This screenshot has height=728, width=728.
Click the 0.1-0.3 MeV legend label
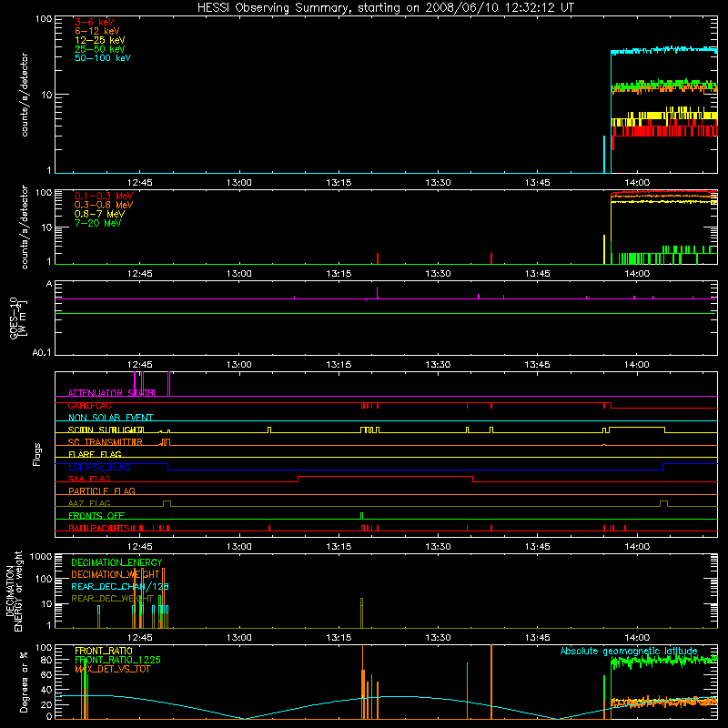pyautogui.click(x=104, y=196)
